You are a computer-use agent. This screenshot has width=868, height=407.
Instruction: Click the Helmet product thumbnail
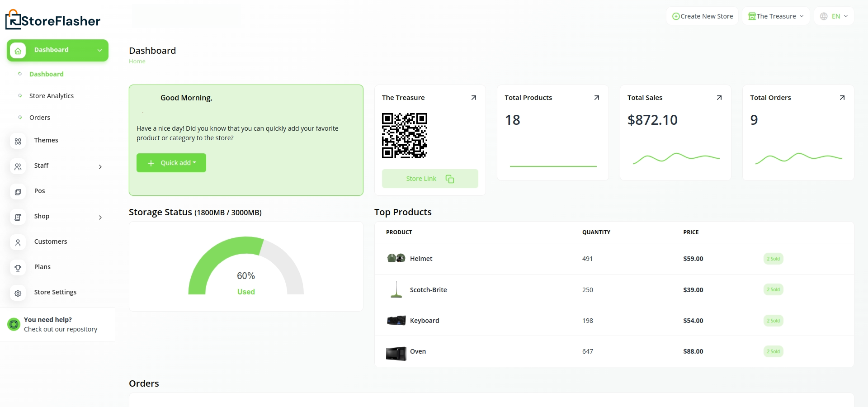tap(396, 258)
